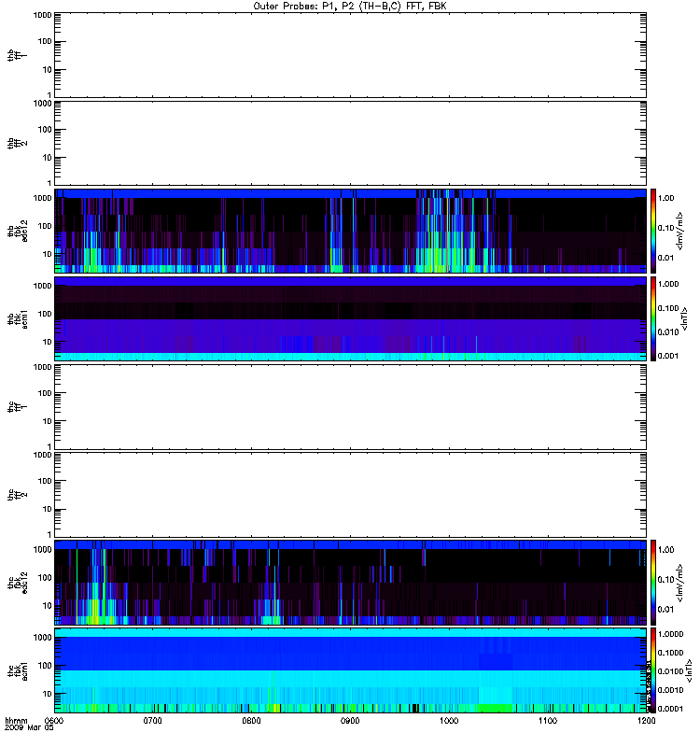Click the '0.0010' tick on thc scm1 color bar
This screenshot has height=747, width=700.
point(670,690)
